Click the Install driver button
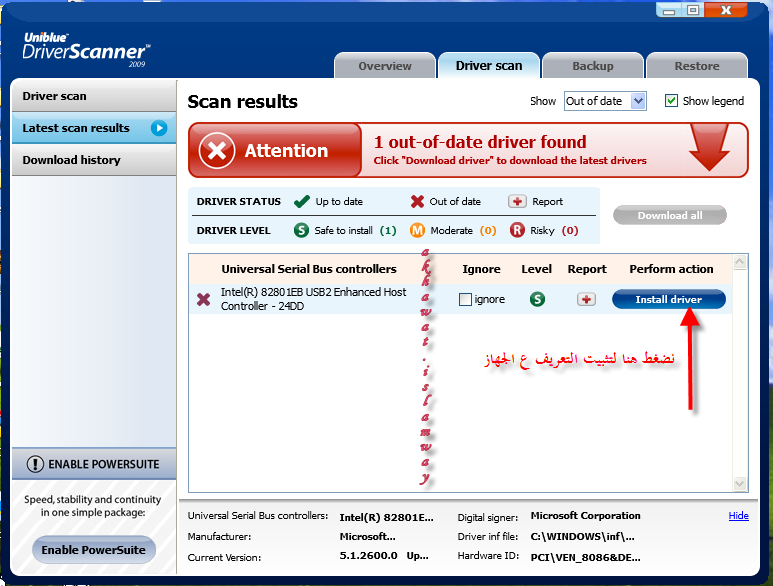Screen dimensions: 773x586 pyautogui.click(x=668, y=299)
